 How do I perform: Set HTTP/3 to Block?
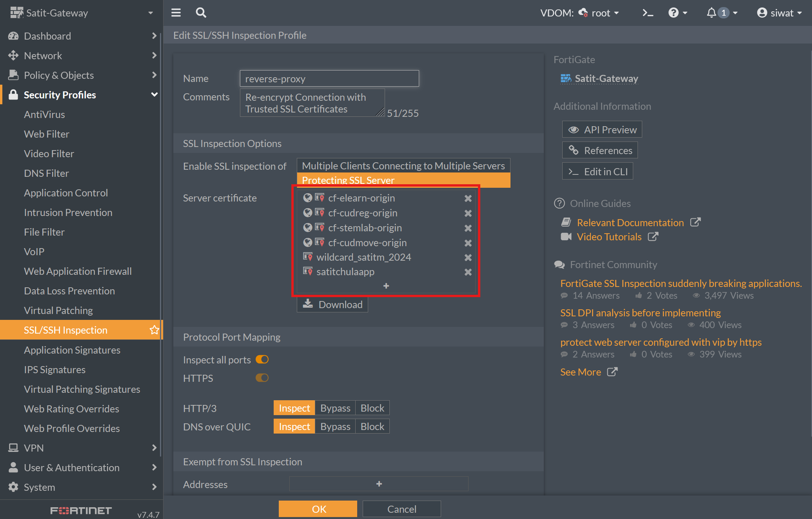point(372,408)
